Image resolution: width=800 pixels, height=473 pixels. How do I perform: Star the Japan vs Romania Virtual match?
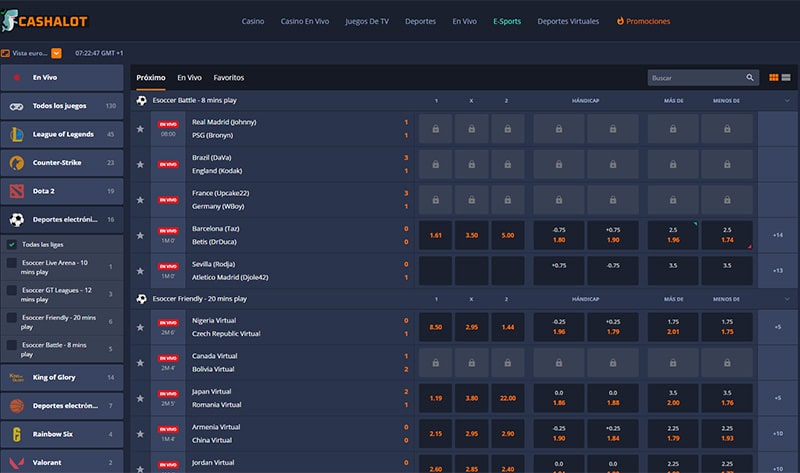140,398
